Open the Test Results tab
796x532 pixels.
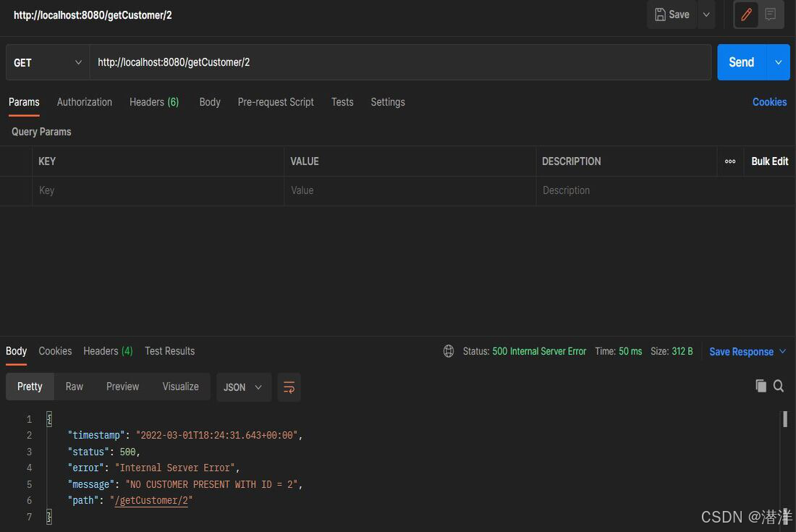tap(169, 351)
